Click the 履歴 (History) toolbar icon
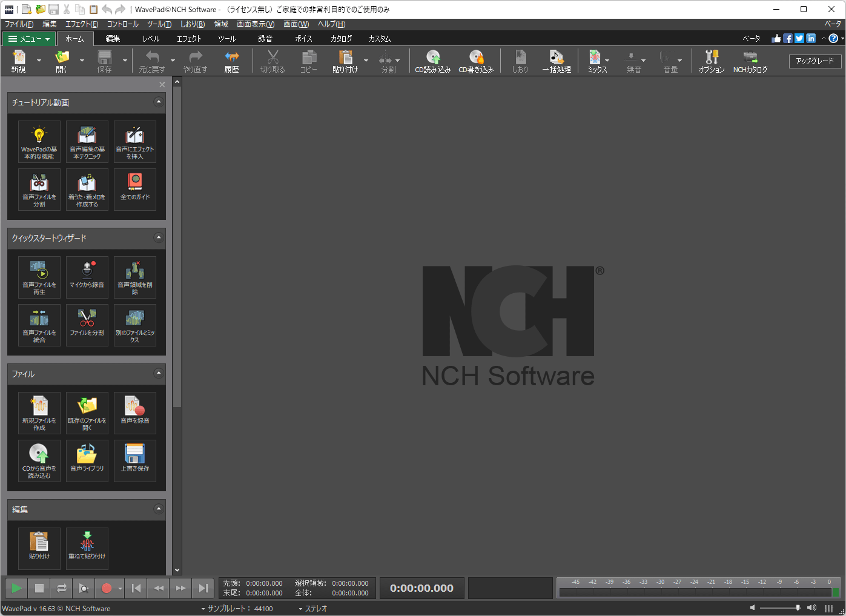Screen dimensions: 846x616 coord(231,61)
